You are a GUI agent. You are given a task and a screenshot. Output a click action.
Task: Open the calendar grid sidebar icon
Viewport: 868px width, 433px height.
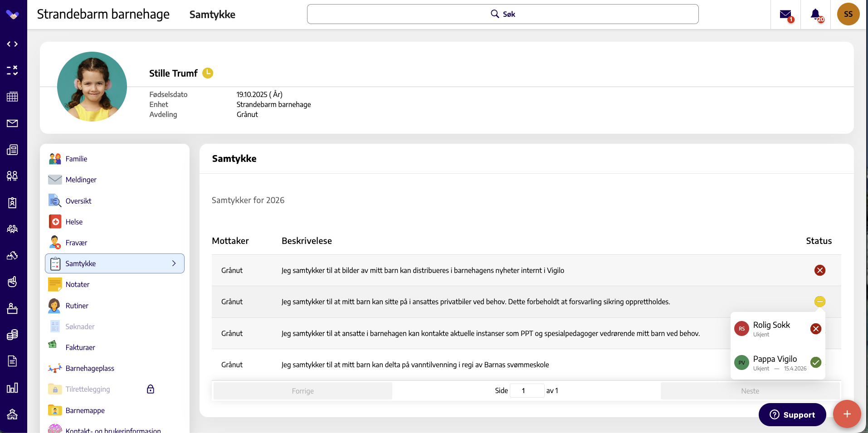[x=12, y=97]
